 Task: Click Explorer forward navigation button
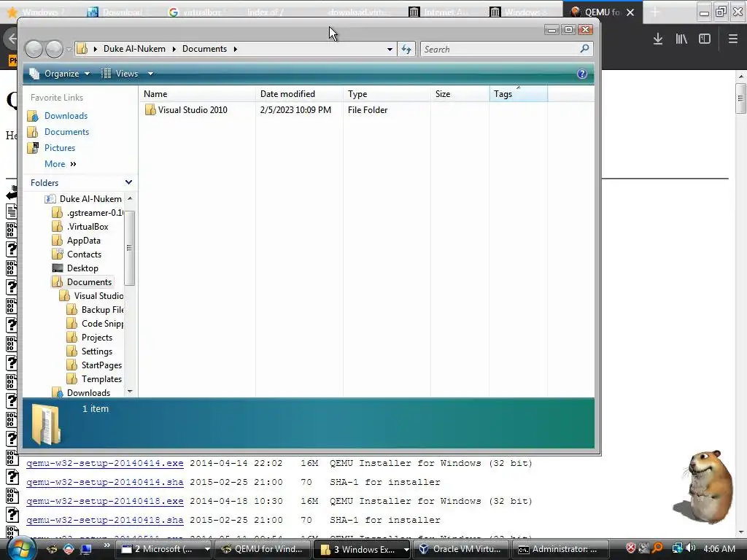(54, 49)
